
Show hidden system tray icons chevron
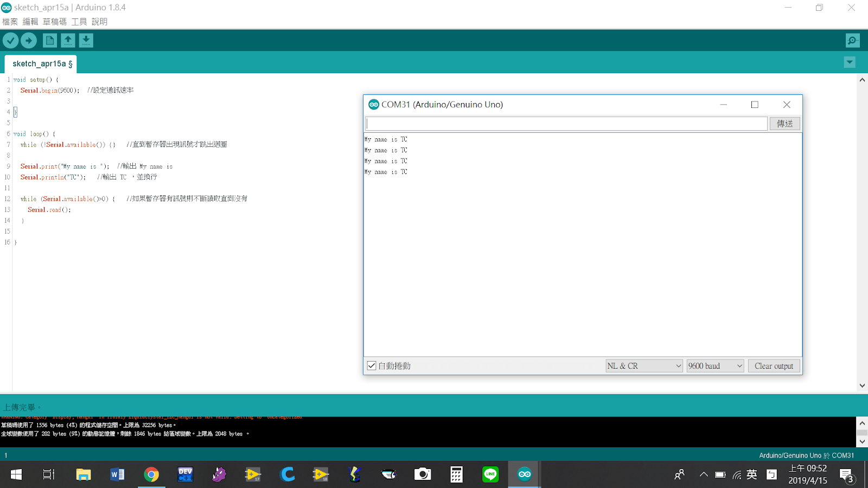click(704, 474)
